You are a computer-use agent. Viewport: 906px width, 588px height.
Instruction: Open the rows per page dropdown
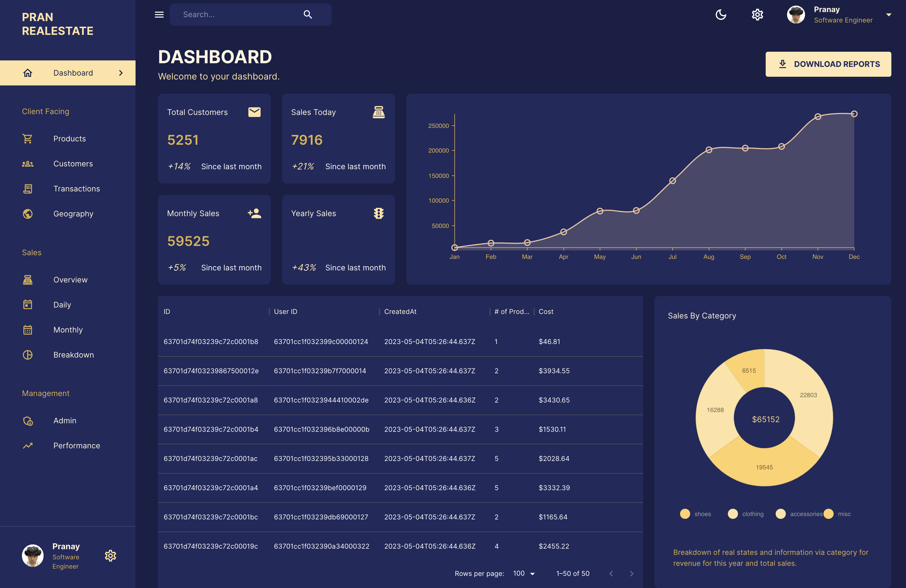pos(524,574)
